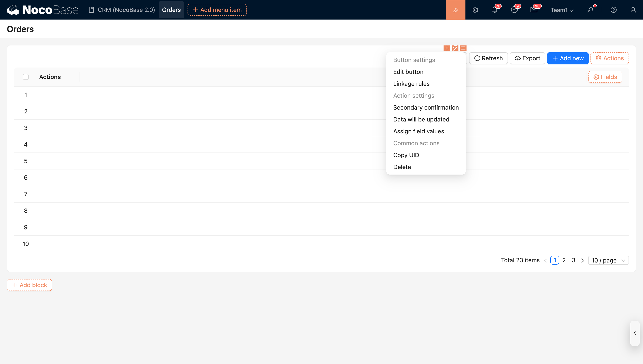Open the help question mark icon
This screenshot has width=643, height=364.
click(x=613, y=10)
